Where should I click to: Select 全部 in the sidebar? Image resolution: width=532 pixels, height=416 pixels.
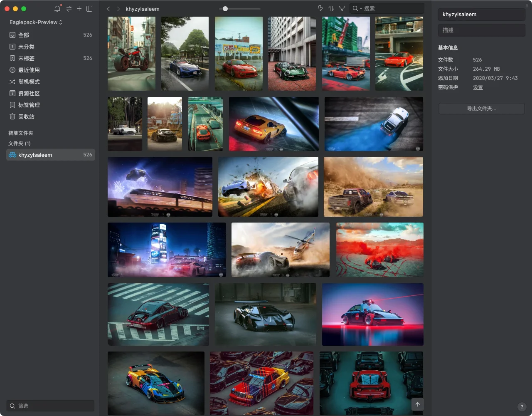point(51,35)
